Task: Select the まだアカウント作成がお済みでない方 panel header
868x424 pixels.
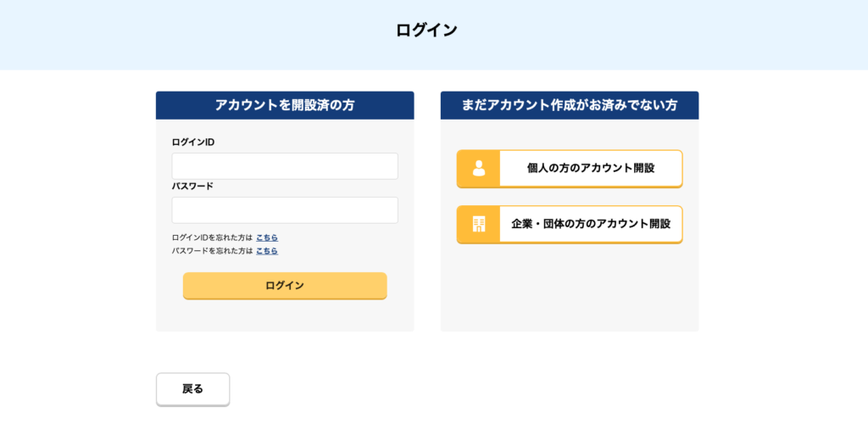Action: tap(570, 105)
